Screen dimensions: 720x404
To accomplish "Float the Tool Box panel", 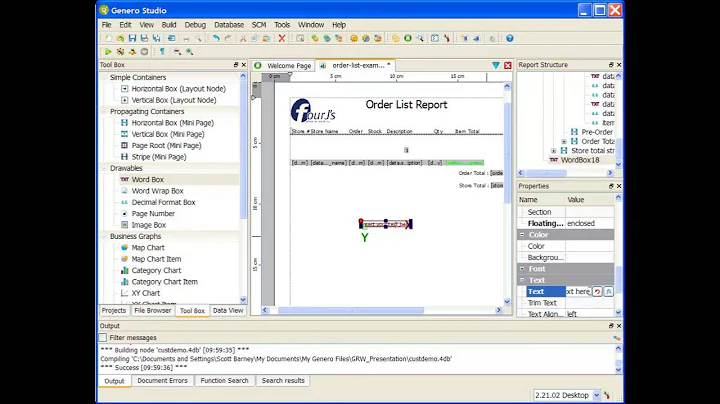I will [236, 65].
